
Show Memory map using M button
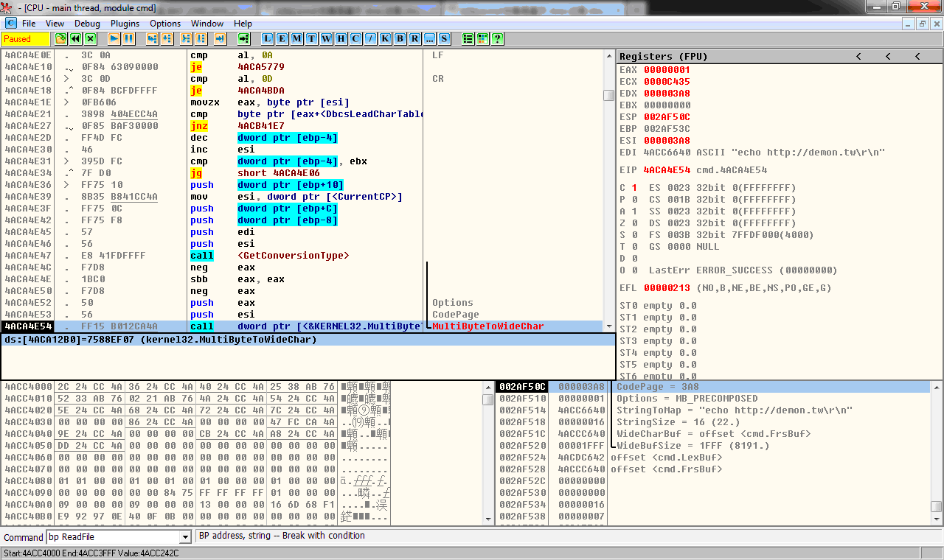[296, 38]
